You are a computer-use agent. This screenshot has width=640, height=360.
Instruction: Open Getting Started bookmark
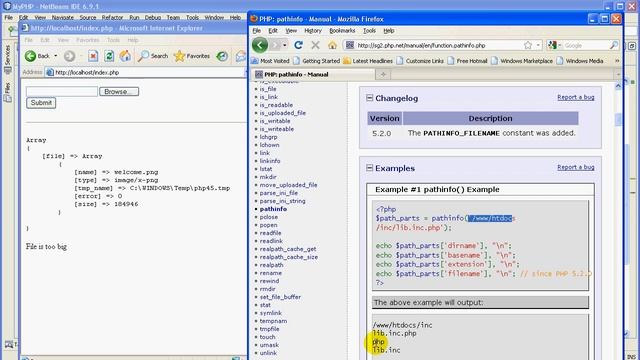(316, 61)
